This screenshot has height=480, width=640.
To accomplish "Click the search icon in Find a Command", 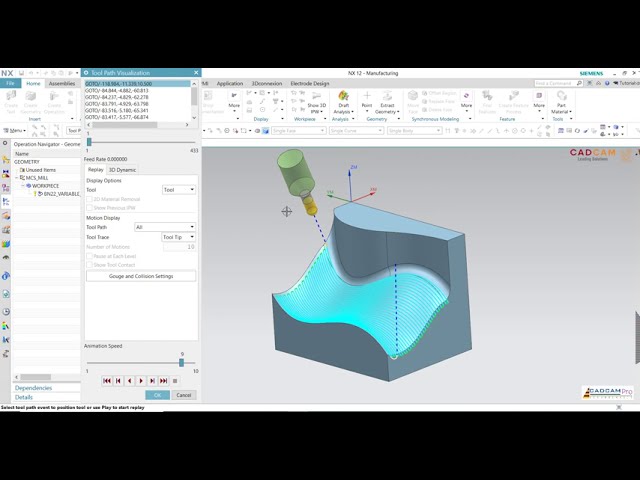I will 579,83.
